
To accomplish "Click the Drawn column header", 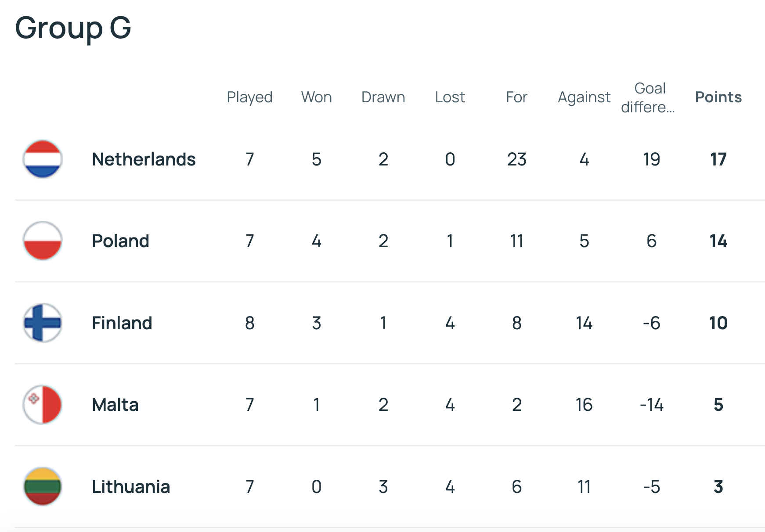I will (x=383, y=97).
